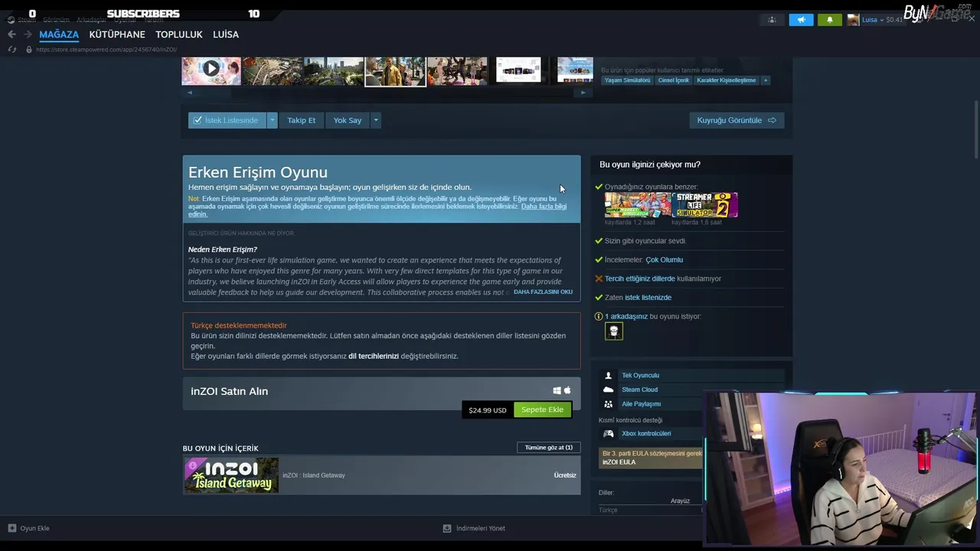Open Tercih ettiğiniz dillerde link
This screenshot has width=980, height=551.
640,279
